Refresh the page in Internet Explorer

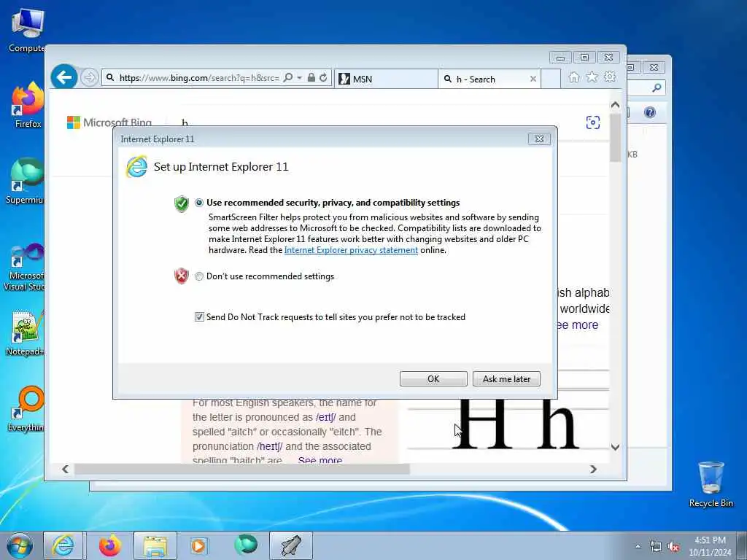tap(323, 77)
